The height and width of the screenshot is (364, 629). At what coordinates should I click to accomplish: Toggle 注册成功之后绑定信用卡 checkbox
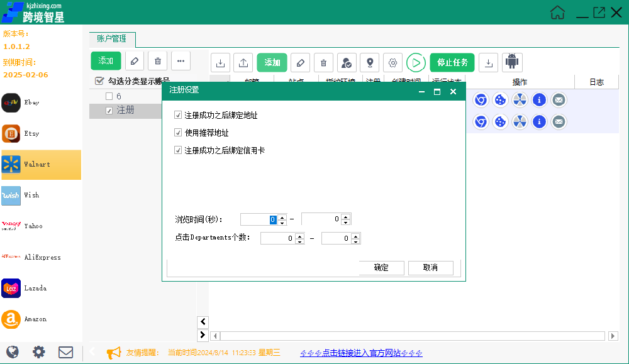(178, 150)
